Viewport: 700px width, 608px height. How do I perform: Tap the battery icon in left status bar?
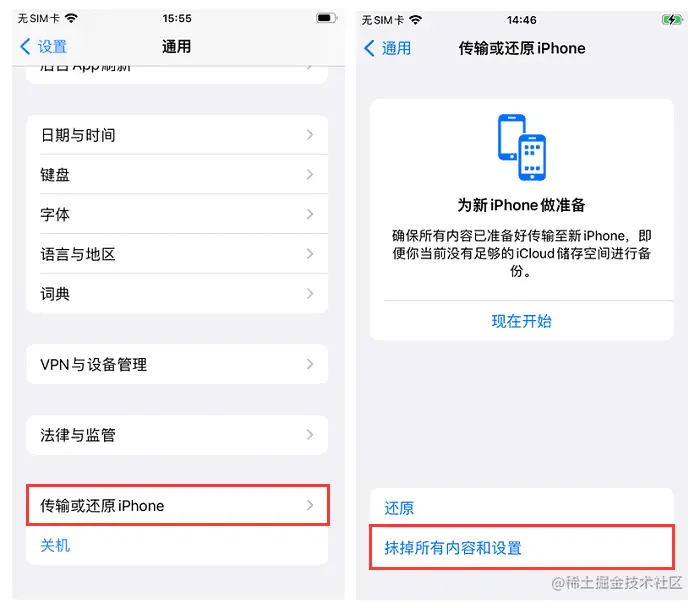pos(326,18)
